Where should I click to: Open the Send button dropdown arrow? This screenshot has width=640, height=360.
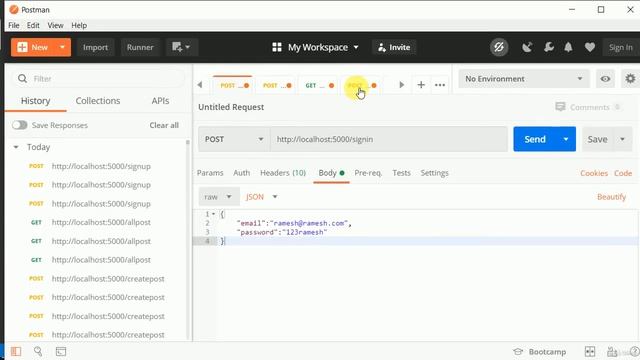pyautogui.click(x=566, y=139)
